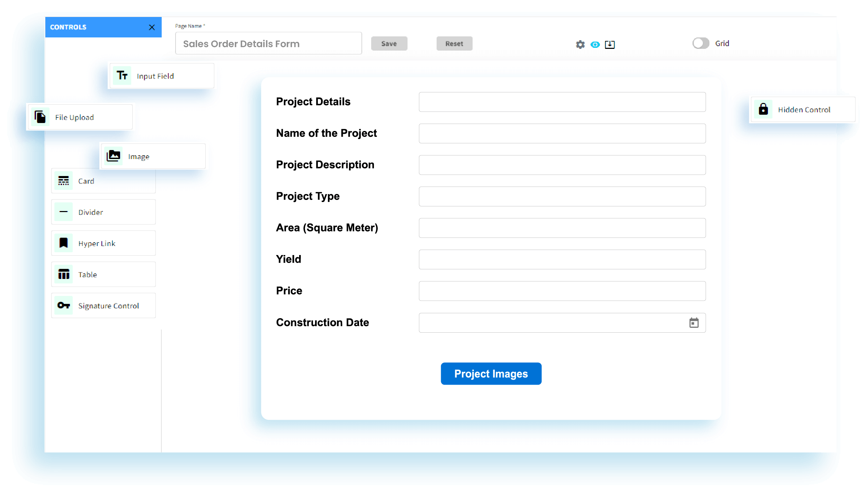Close the Controls panel
The image size is (868, 491).
click(152, 27)
